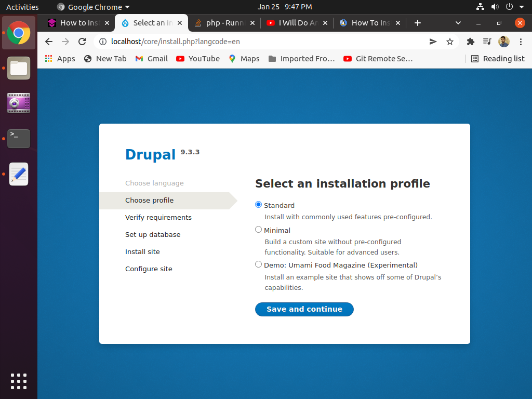Open Google Chrome app menu in top bar

(x=94, y=7)
